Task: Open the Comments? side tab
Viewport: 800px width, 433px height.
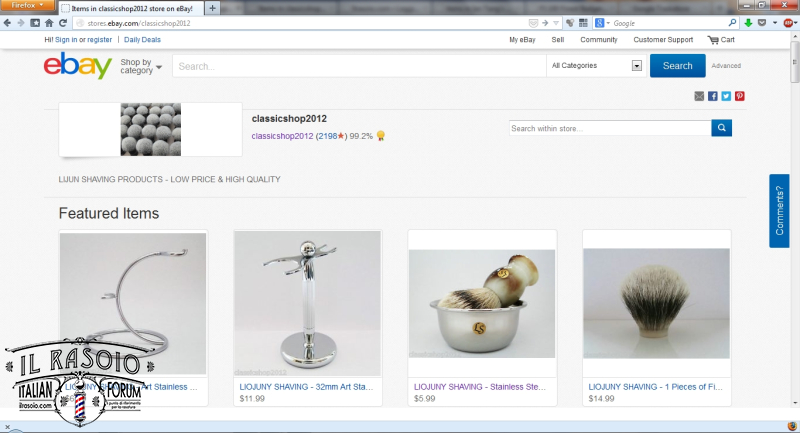Action: (x=779, y=211)
